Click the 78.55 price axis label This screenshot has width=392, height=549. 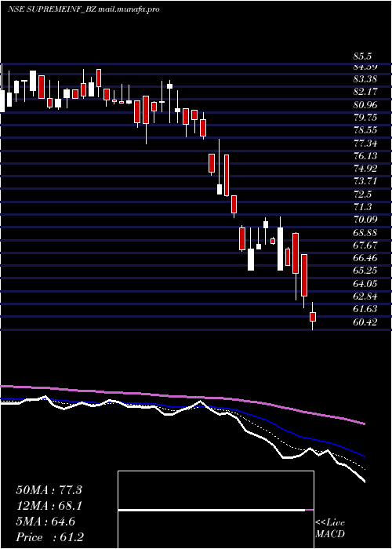[x=365, y=130]
